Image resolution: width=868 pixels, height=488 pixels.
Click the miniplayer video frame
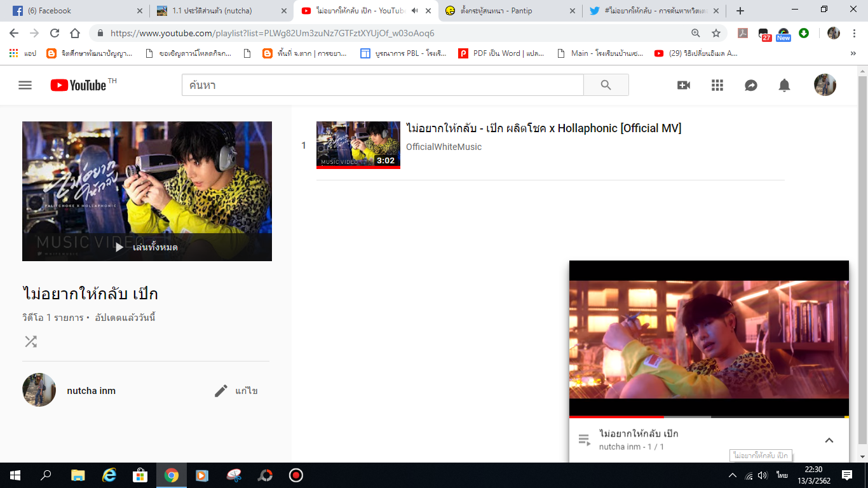coord(709,338)
